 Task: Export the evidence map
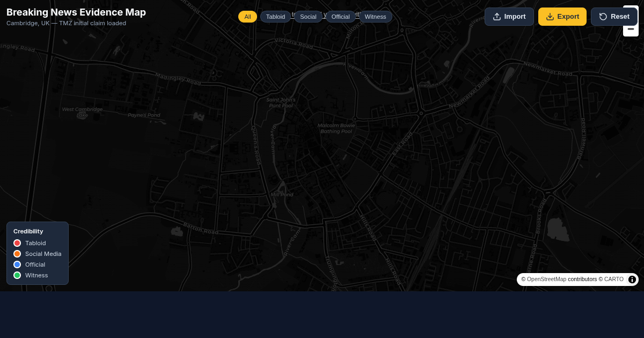[x=562, y=17]
